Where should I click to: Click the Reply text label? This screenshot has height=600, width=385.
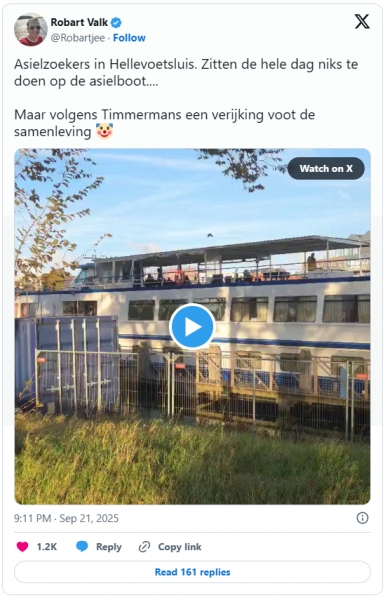click(109, 547)
